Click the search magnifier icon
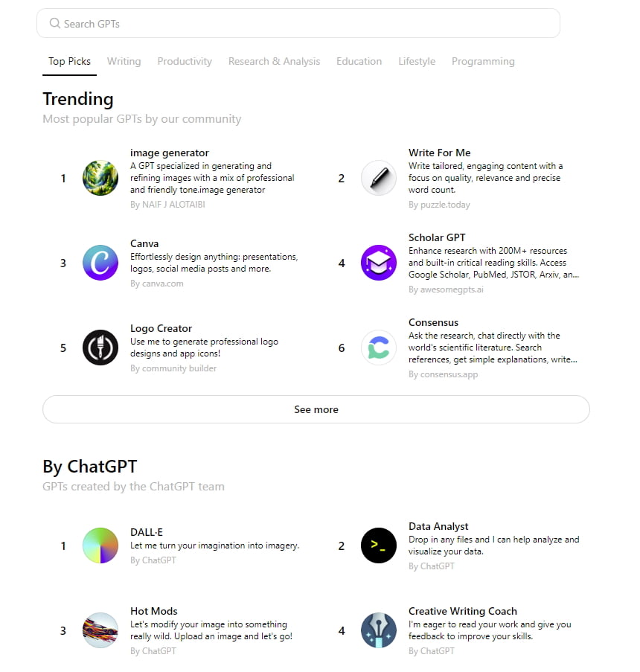Screen dimensions: 640x672 55,24
